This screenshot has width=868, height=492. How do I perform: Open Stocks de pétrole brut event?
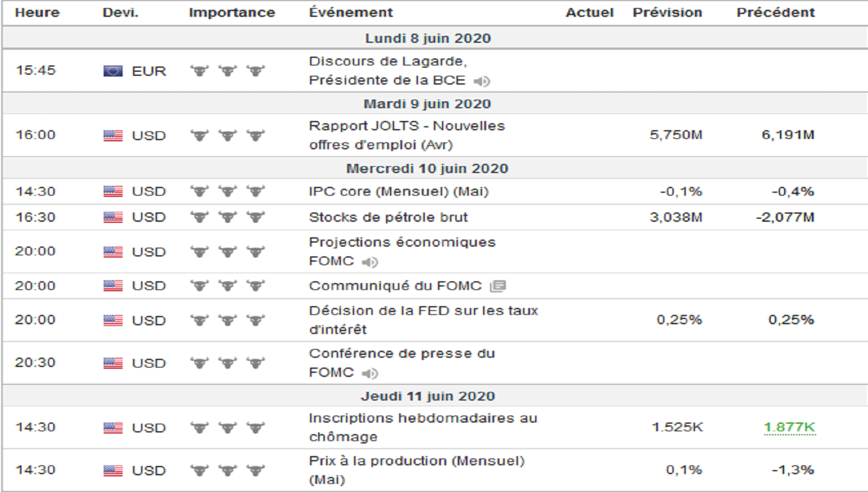(x=388, y=218)
